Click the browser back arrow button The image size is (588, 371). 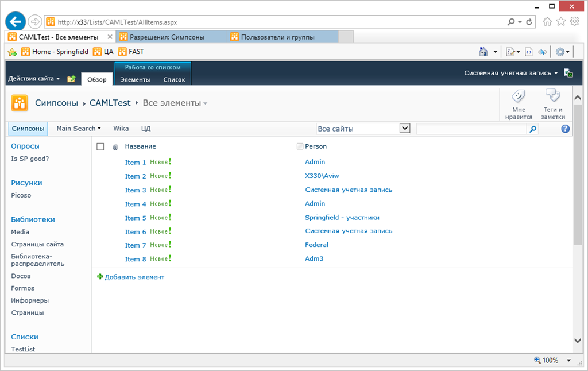tap(16, 21)
